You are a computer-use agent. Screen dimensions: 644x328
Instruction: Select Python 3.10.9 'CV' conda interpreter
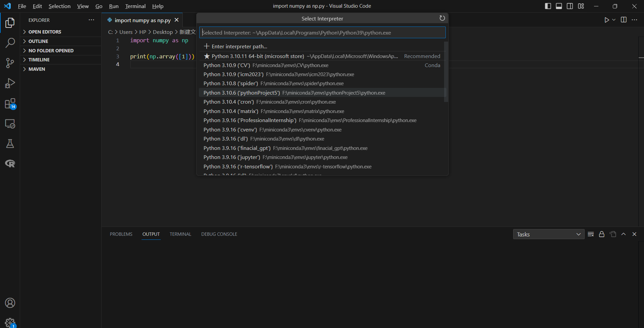[x=322, y=65]
